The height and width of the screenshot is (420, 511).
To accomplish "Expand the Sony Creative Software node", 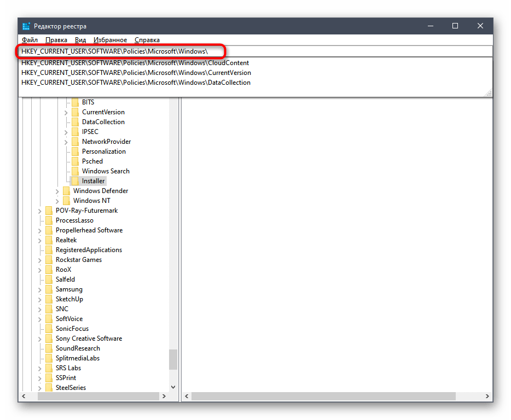I will [x=40, y=339].
